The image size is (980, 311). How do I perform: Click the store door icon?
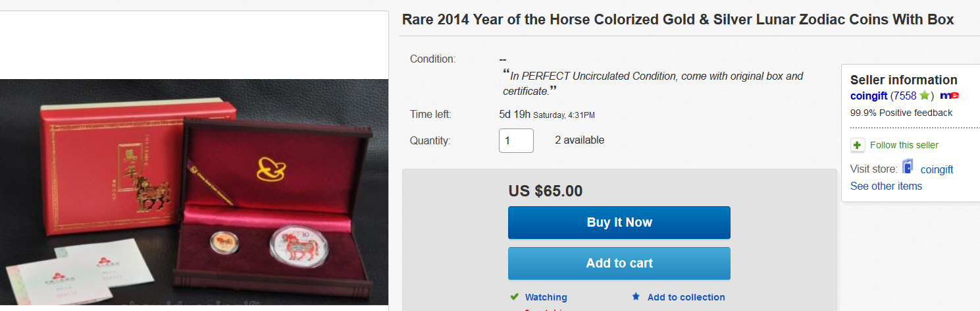click(908, 167)
